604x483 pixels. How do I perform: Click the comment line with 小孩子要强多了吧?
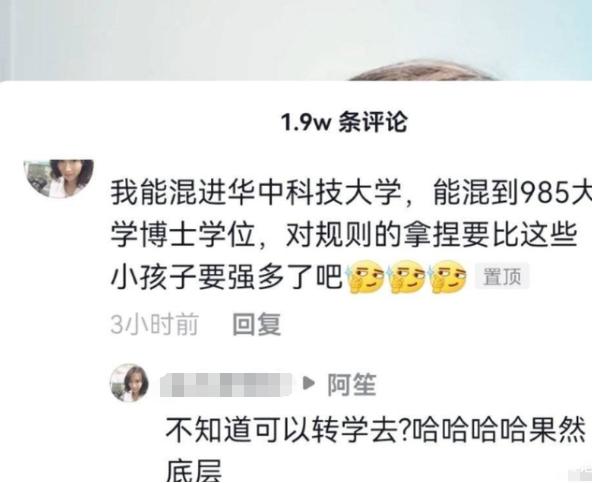coord(226,277)
